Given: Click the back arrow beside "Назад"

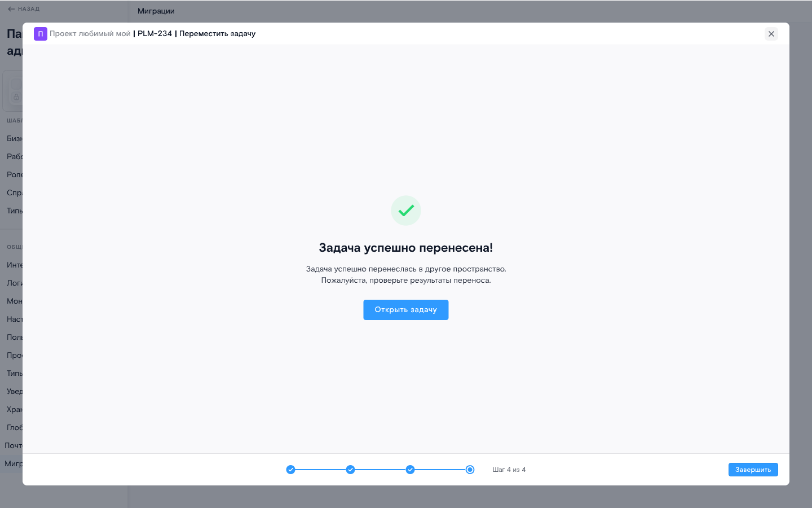Looking at the screenshot, I should (x=11, y=9).
